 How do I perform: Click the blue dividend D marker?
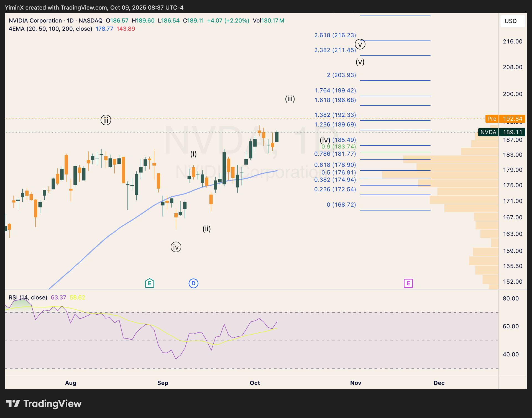coord(193,283)
